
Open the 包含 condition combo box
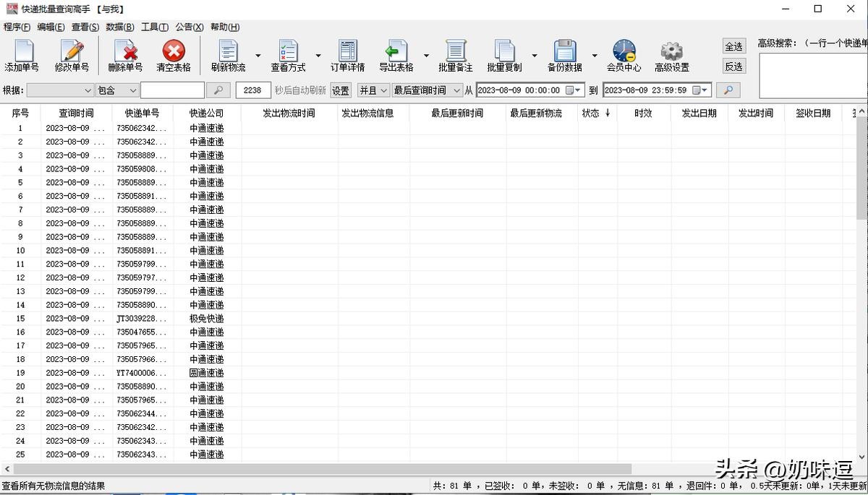[x=117, y=90]
